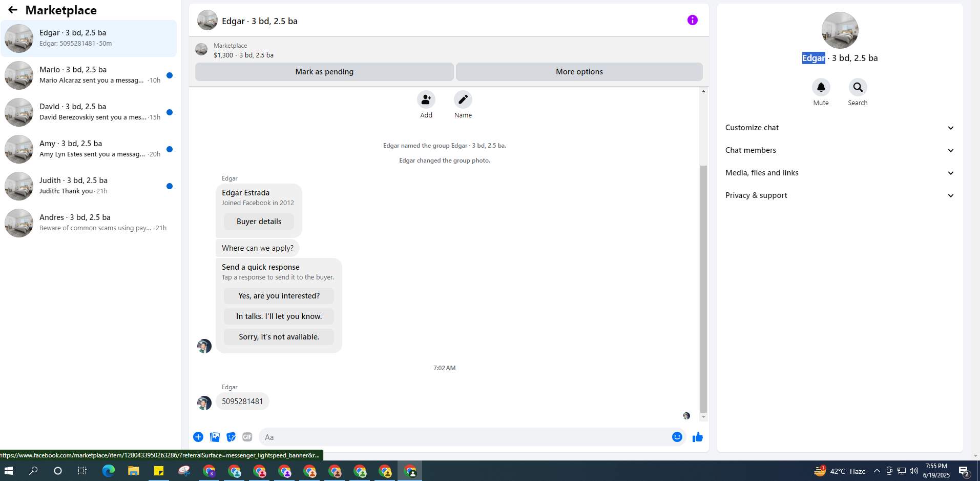Attach a photo using the image icon
Screen dimensions: 980x481
215,437
